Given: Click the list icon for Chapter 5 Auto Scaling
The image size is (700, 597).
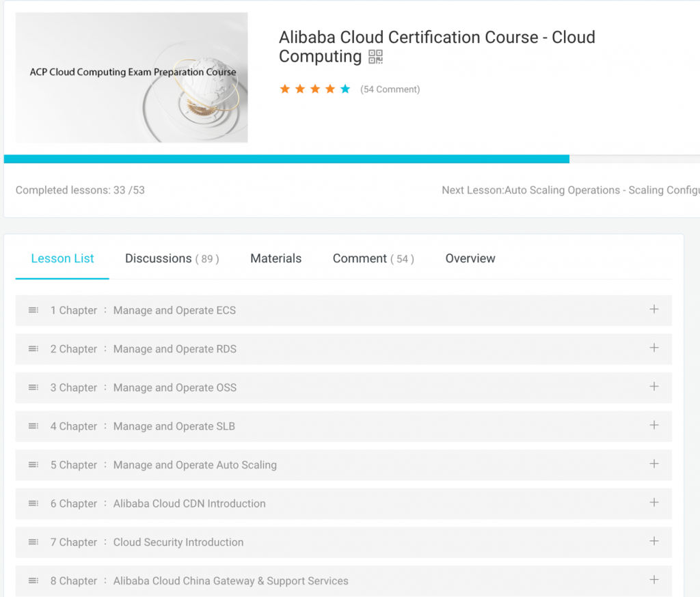Looking at the screenshot, I should click(33, 465).
